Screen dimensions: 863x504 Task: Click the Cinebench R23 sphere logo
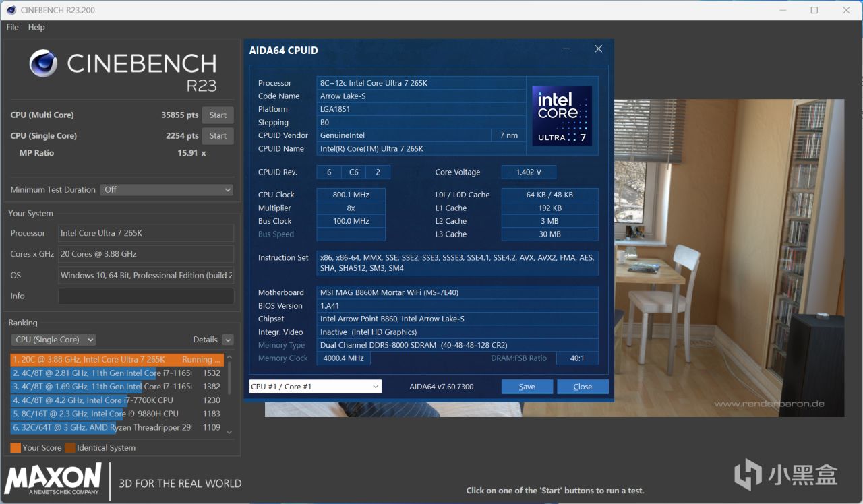[43, 63]
